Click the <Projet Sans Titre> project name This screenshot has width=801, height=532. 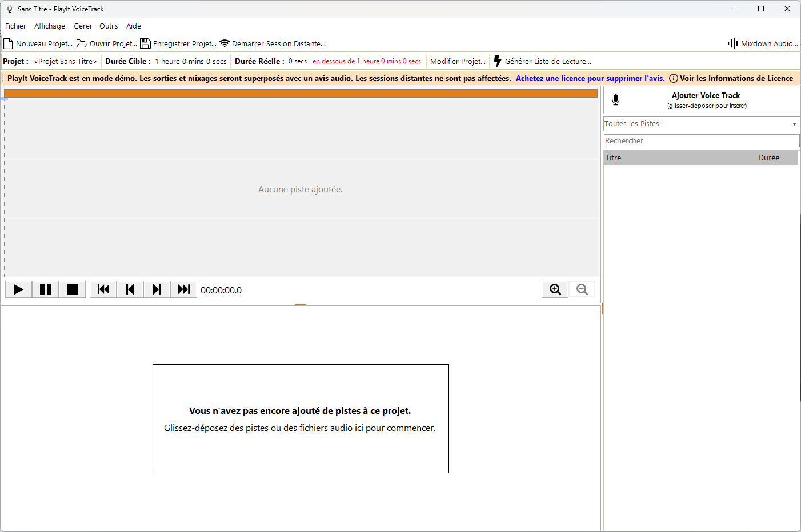[65, 61]
